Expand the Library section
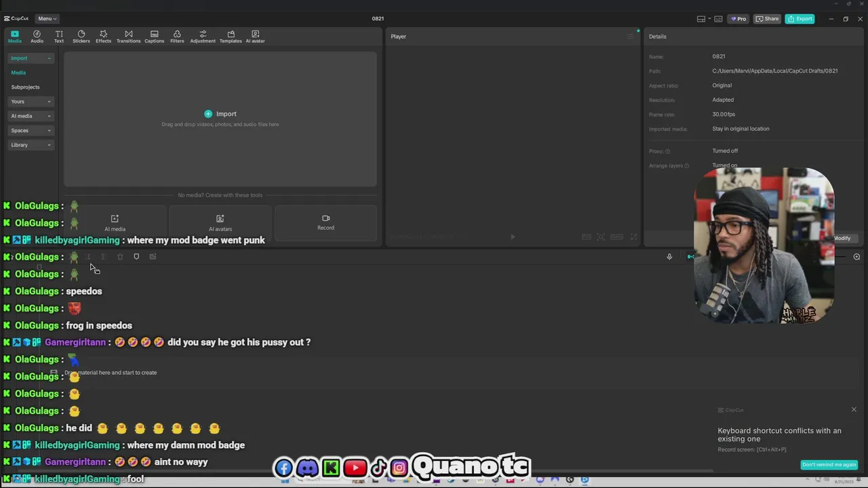Viewport: 868px width, 488px height. point(31,145)
